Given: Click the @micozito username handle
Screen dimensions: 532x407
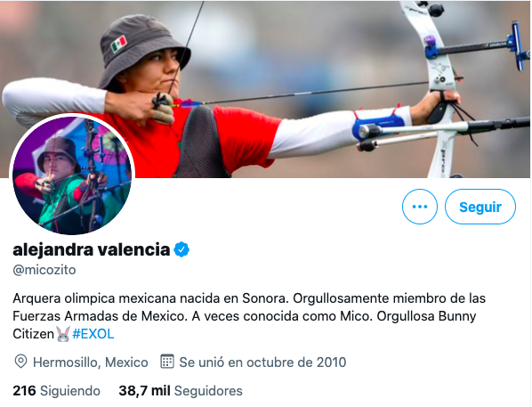Looking at the screenshot, I should (44, 270).
